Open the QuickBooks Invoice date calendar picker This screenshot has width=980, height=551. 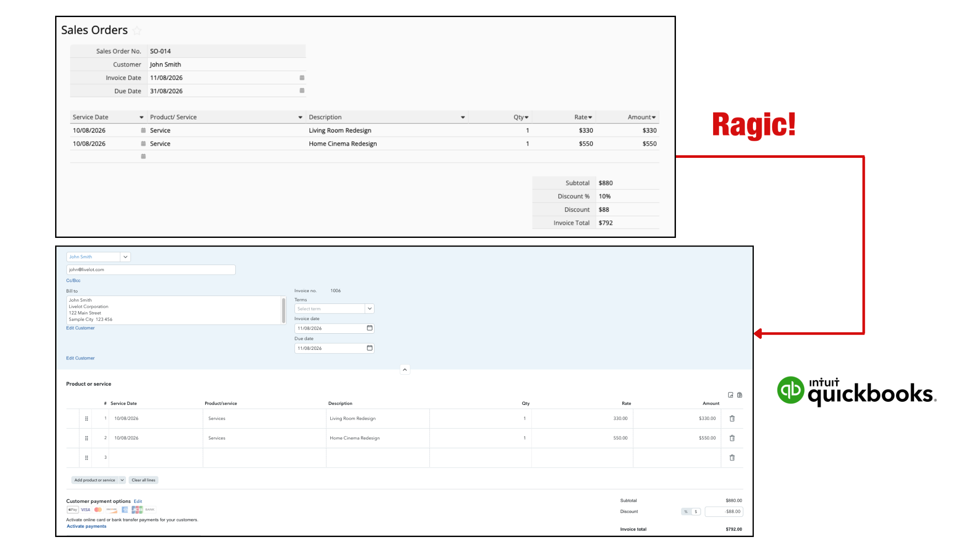pos(370,328)
